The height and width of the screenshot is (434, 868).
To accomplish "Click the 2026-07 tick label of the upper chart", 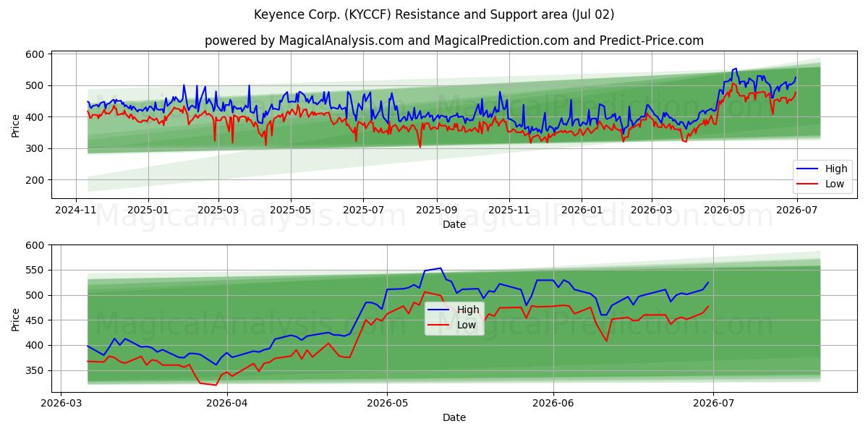I will (x=796, y=211).
